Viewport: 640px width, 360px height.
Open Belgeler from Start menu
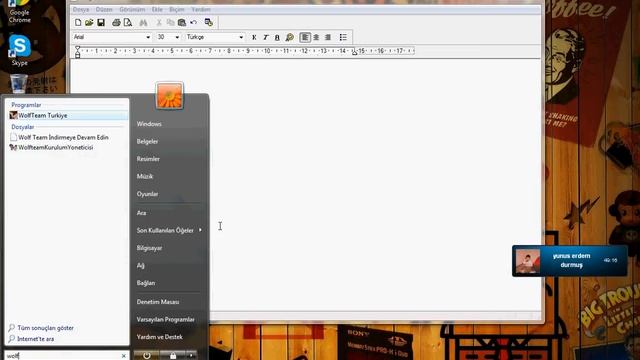(x=147, y=141)
